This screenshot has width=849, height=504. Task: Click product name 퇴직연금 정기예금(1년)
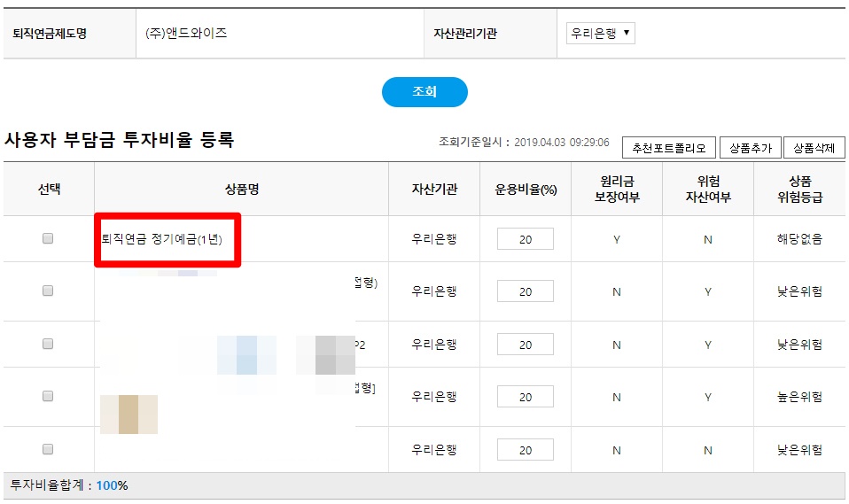(162, 239)
